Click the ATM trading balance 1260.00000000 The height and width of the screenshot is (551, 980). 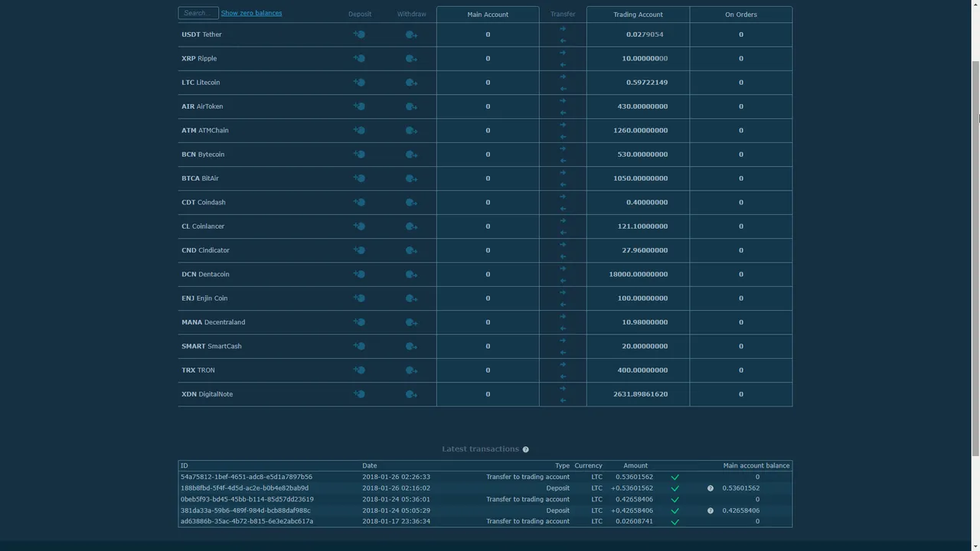tap(641, 130)
